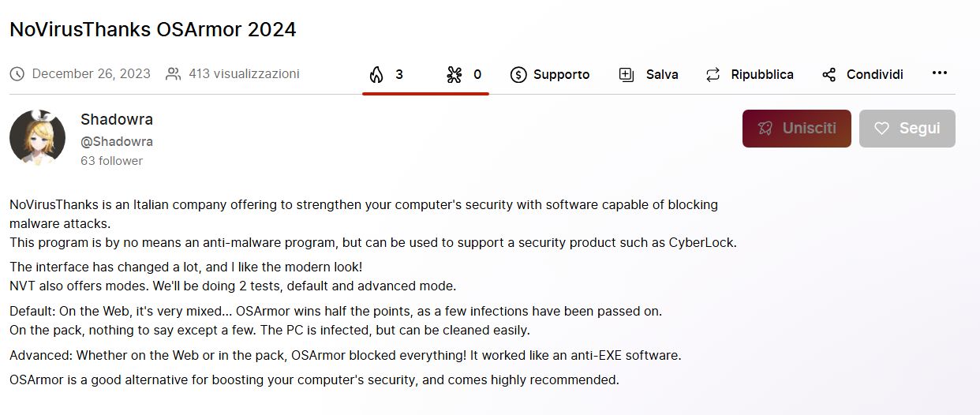This screenshot has height=415, width=980.
Task: Click the dislike count number 0
Action: click(477, 74)
